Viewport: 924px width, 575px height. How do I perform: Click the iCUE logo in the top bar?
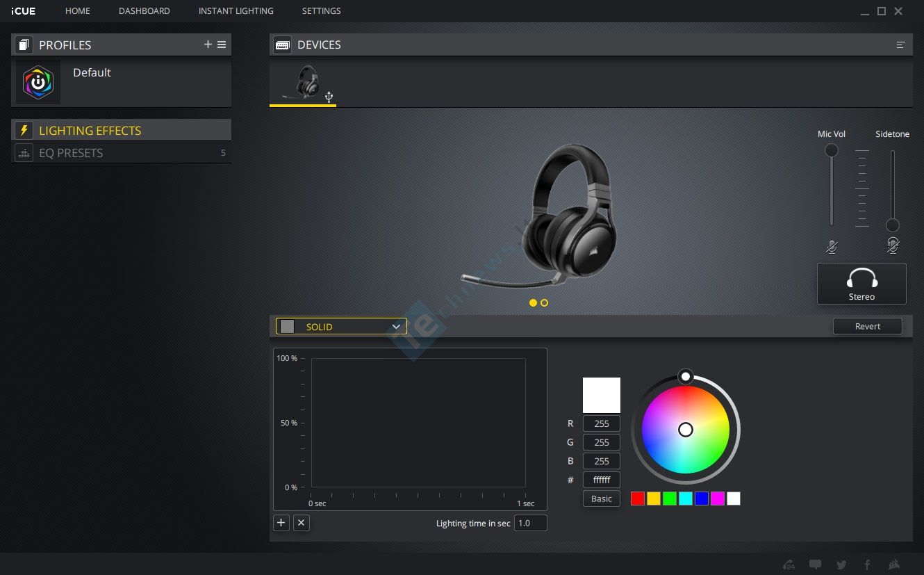click(x=24, y=11)
